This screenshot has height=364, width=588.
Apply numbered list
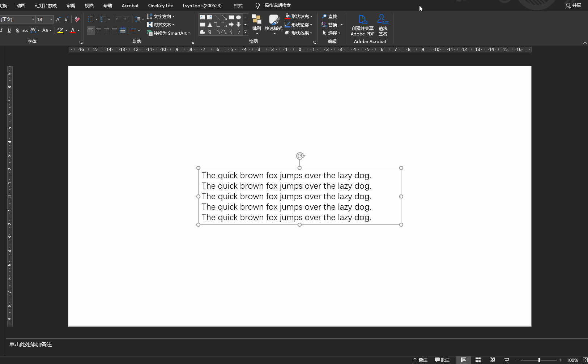(103, 19)
